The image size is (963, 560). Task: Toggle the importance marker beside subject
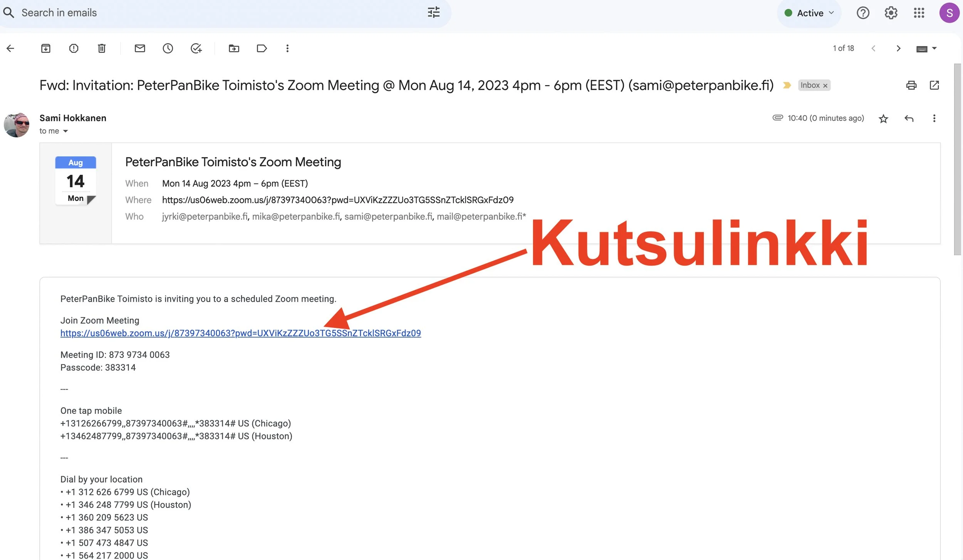(787, 85)
